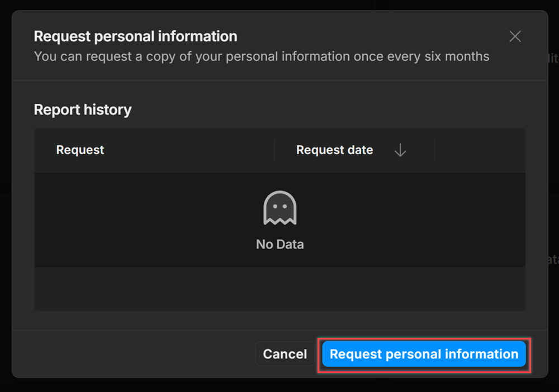Click the No Data label
This screenshot has width=559, height=392.
tap(280, 244)
